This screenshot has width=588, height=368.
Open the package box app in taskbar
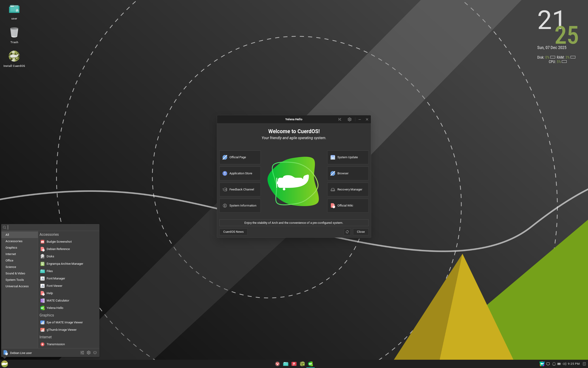[x=302, y=364]
